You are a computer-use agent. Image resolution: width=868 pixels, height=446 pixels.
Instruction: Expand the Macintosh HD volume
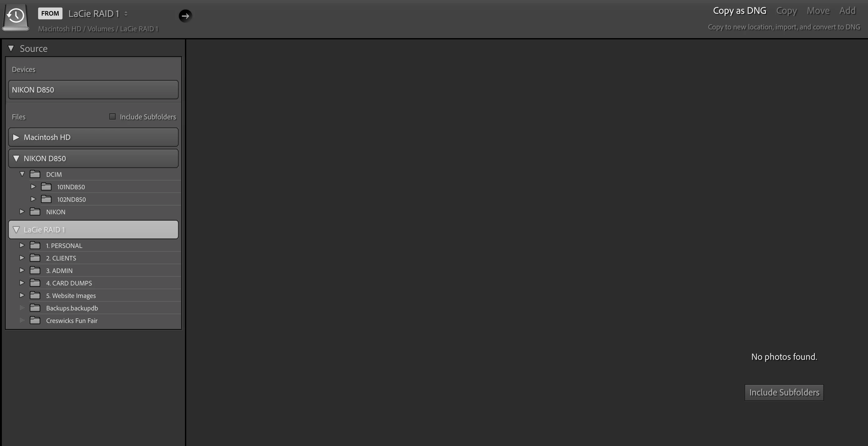(16, 137)
